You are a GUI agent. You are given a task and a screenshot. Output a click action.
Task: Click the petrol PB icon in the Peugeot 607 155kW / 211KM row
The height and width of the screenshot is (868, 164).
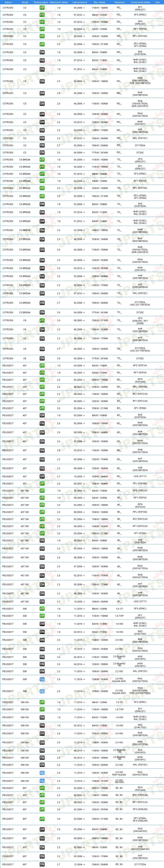pos(42,819)
